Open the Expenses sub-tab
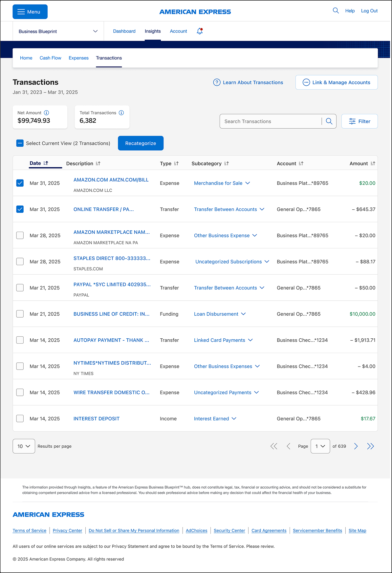 click(x=78, y=58)
